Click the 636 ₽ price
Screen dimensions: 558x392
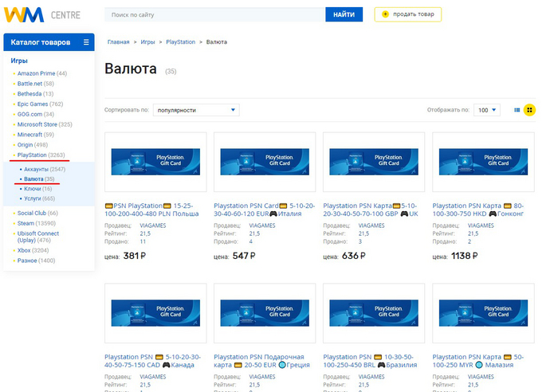[x=353, y=256]
